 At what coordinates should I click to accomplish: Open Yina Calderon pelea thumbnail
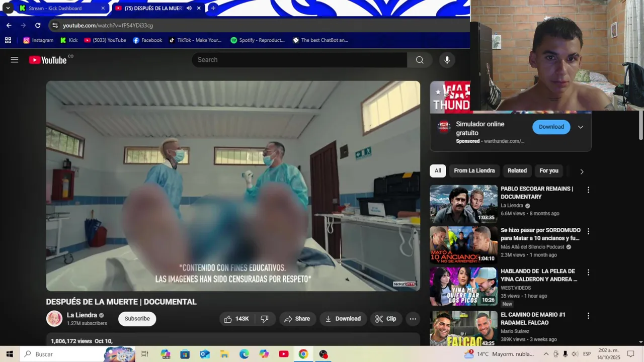463,287
